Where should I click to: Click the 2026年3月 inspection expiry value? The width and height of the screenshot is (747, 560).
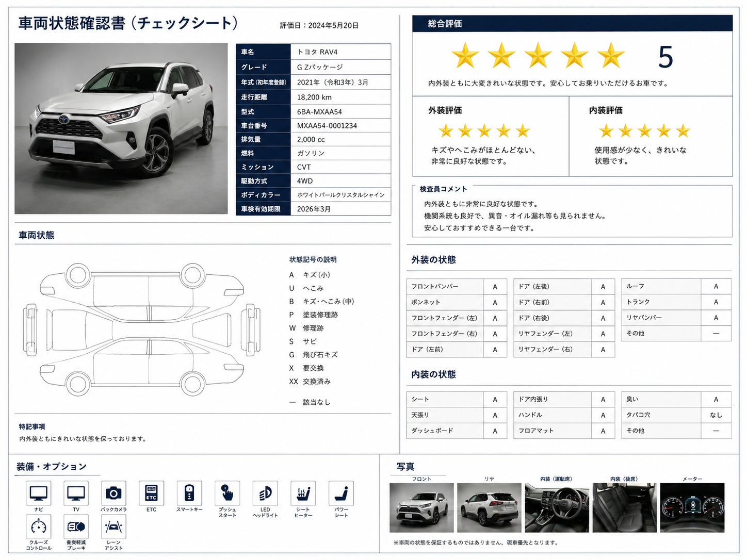pos(314,209)
